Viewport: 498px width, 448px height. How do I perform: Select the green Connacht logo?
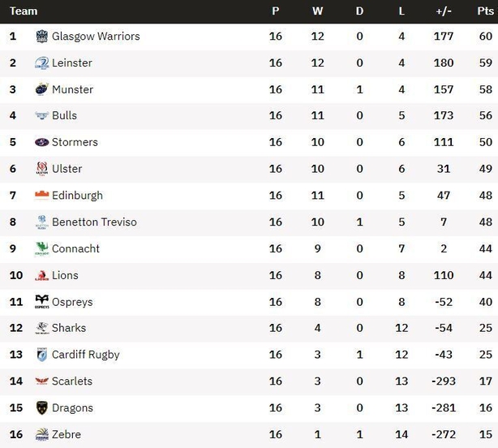pyautogui.click(x=41, y=248)
